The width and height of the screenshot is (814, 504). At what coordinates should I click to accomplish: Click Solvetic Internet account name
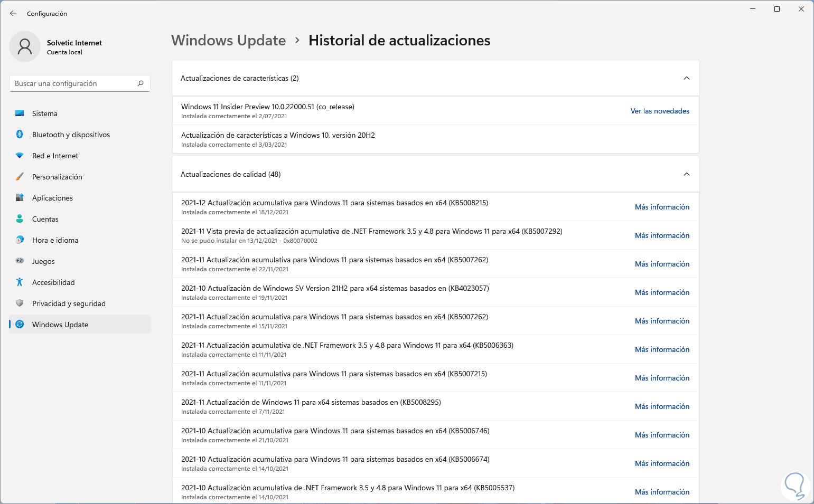[74, 43]
